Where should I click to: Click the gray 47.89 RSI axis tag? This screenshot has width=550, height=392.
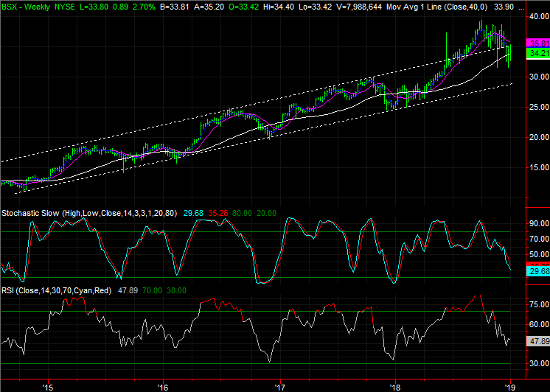(x=538, y=341)
